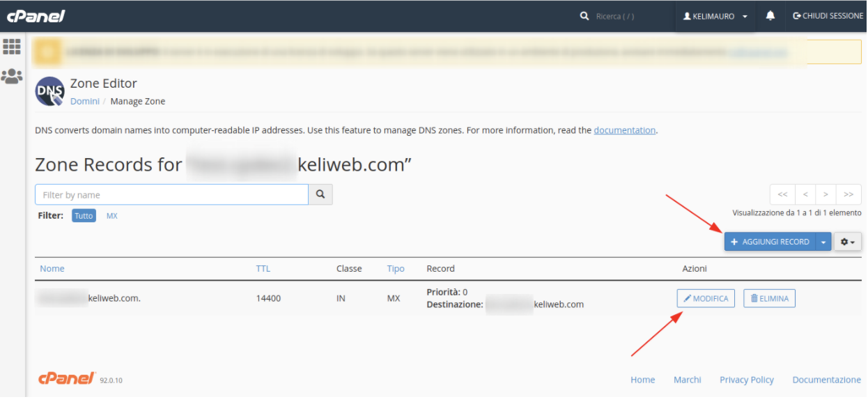The height and width of the screenshot is (404, 868).
Task: Open the Home footer link
Action: coord(642,380)
